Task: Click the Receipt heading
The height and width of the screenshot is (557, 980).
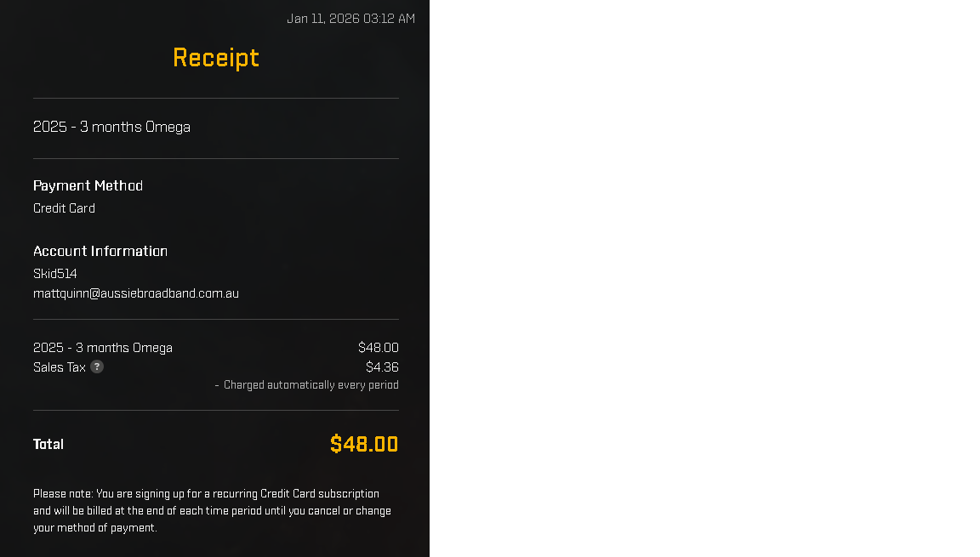Action: click(215, 58)
